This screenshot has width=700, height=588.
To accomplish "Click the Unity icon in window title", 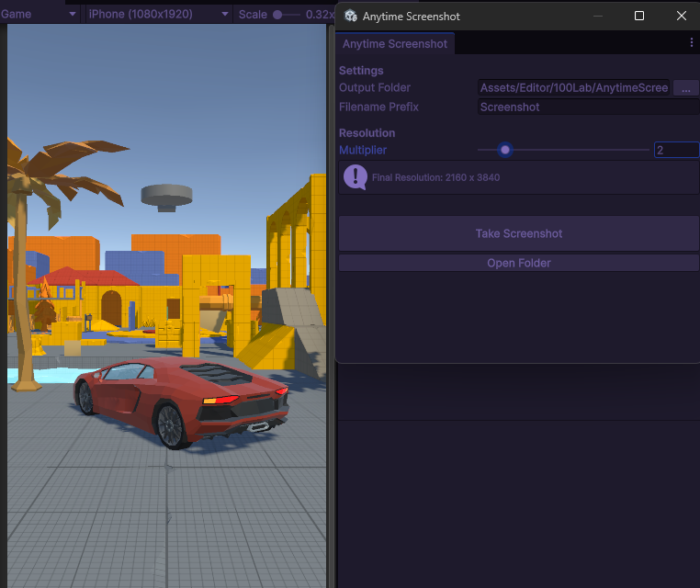I will coord(351,16).
